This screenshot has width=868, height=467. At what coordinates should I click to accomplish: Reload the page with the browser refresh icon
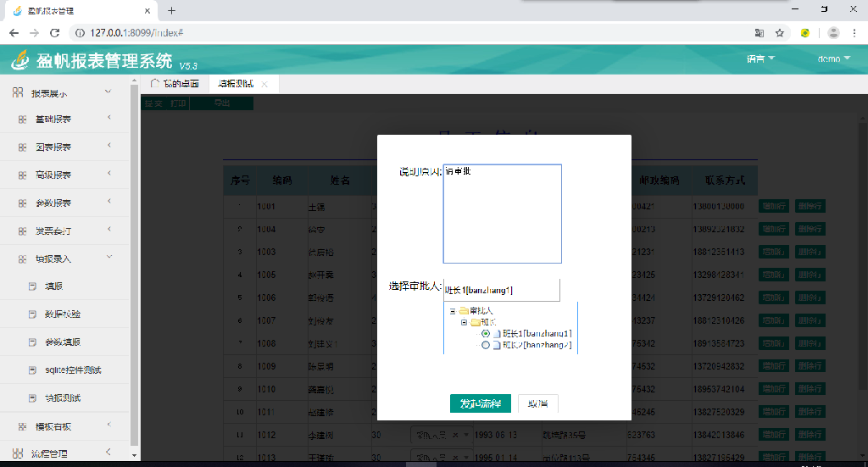55,33
